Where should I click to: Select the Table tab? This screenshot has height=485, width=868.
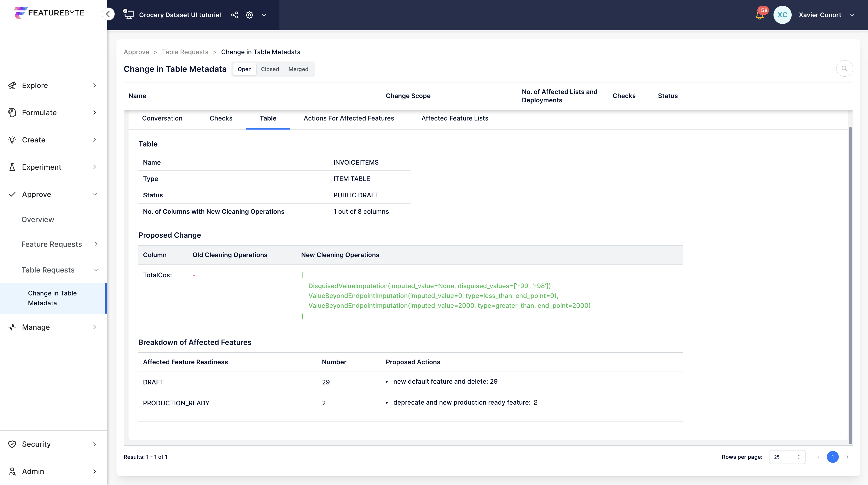(x=268, y=118)
